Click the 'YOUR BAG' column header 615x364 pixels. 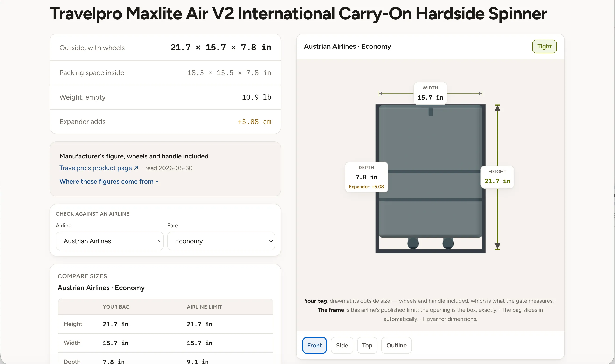(116, 307)
